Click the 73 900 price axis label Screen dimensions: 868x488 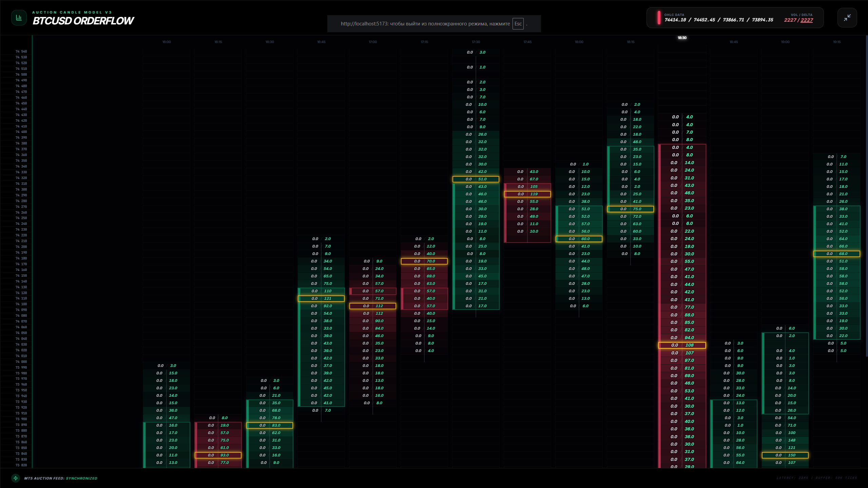[x=21, y=419]
